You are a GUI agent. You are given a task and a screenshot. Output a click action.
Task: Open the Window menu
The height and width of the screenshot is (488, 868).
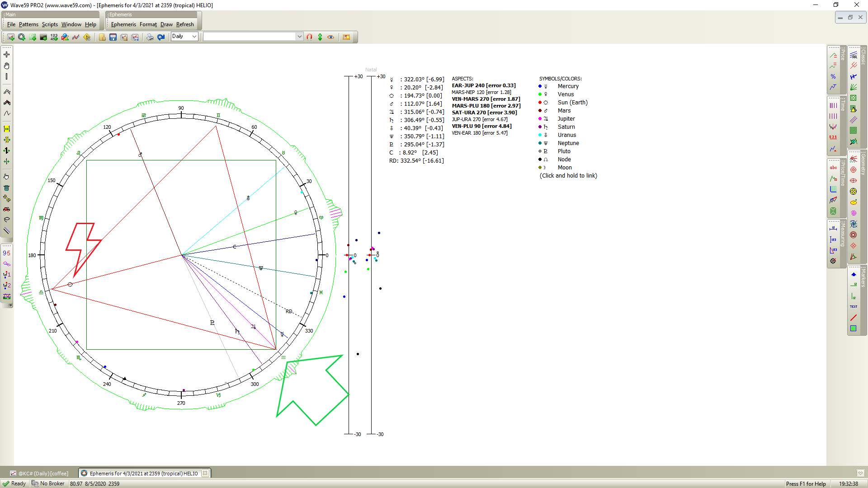point(71,24)
